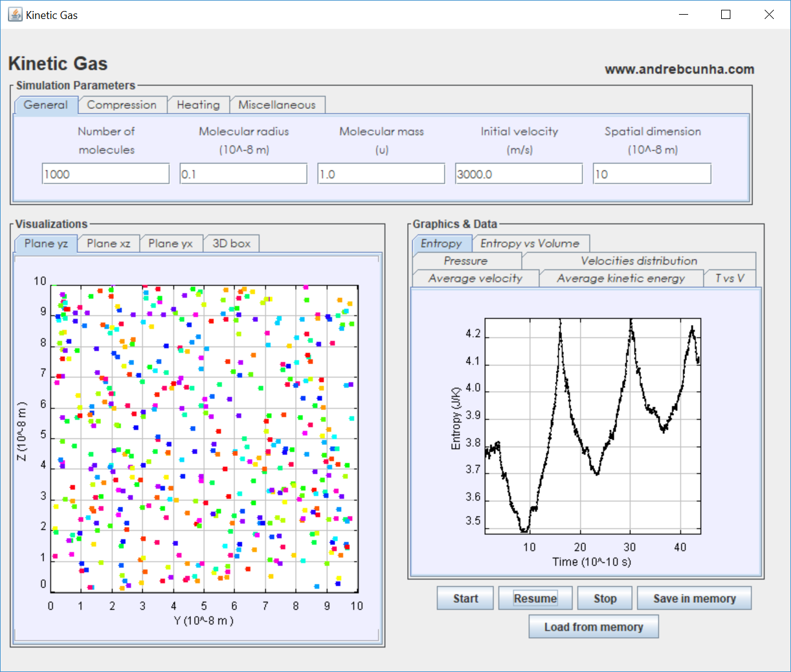
Task: Click Load from memory button
Action: 594,627
